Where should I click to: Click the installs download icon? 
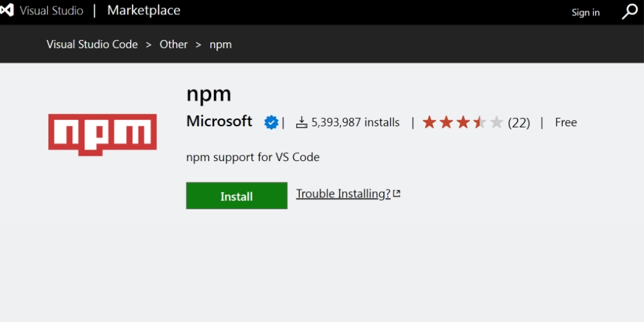pos(301,122)
